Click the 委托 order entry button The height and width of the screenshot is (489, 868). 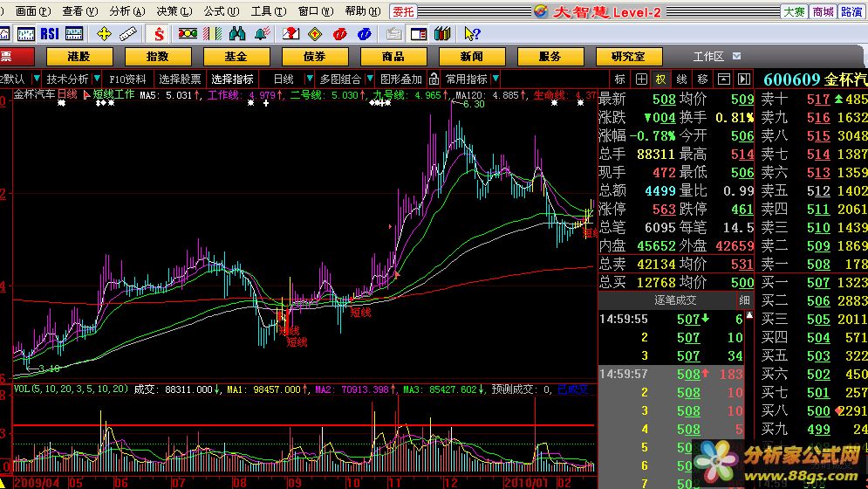tap(403, 11)
